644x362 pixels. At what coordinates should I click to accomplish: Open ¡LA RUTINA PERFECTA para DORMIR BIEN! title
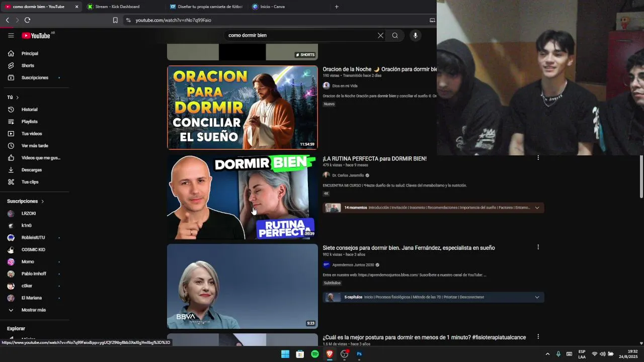(374, 158)
